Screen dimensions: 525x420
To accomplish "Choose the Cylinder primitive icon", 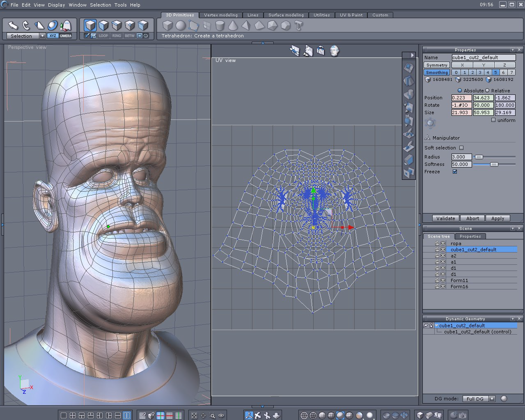I will click(220, 25).
